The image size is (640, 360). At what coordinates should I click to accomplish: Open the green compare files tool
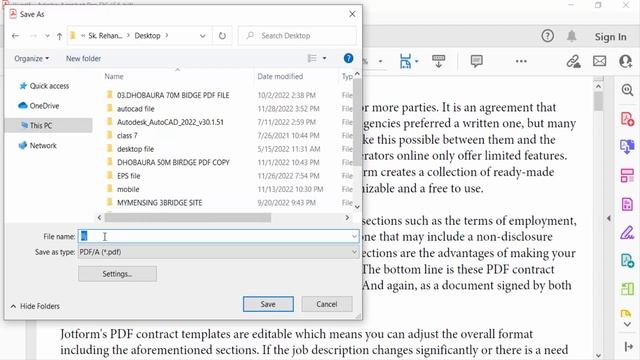(627, 289)
